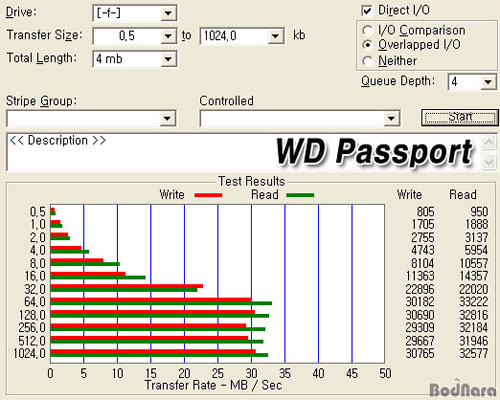Click the 64,0 row label in chart
Screen dimensions: 500x400
[35, 302]
